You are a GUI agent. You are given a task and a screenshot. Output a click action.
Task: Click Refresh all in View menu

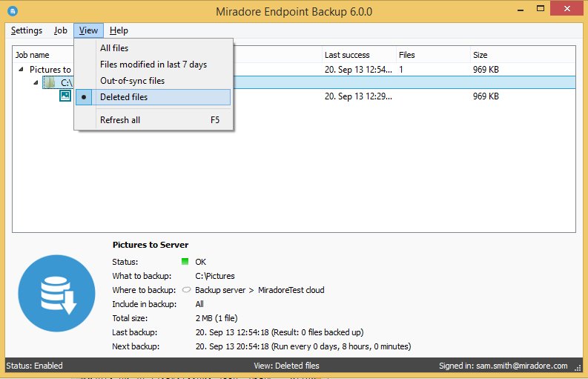point(153,120)
